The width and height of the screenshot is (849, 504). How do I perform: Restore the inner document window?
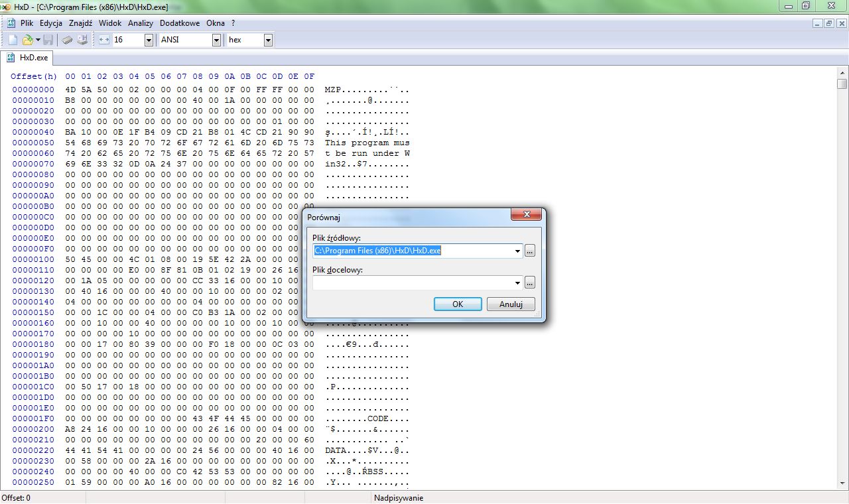point(829,23)
